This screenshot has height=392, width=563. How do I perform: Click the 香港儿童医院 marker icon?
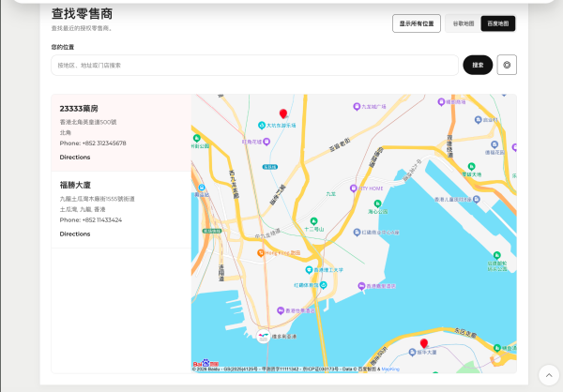pos(477,199)
